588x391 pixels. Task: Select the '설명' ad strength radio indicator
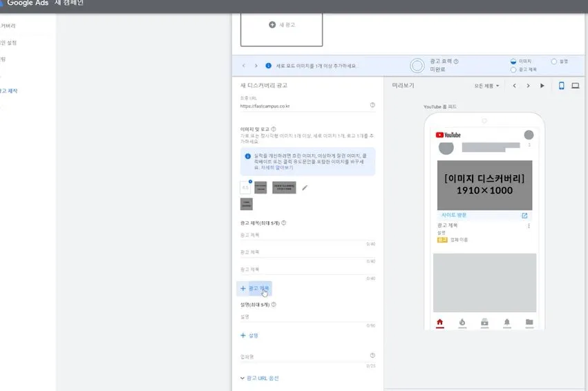click(x=554, y=61)
